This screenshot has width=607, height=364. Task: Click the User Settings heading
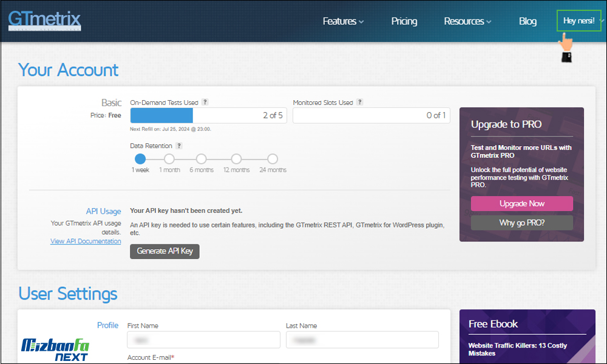(68, 294)
